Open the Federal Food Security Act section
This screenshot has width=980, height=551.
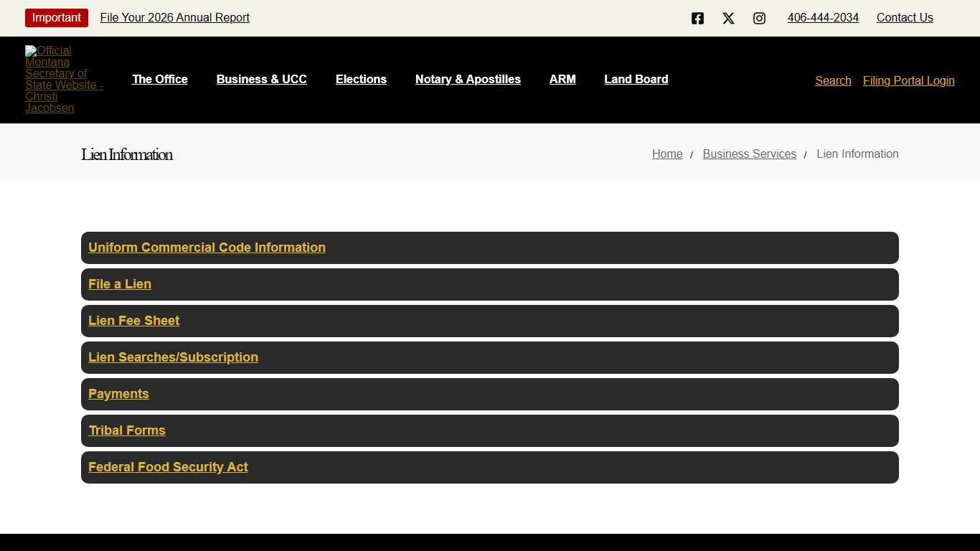pyautogui.click(x=168, y=467)
